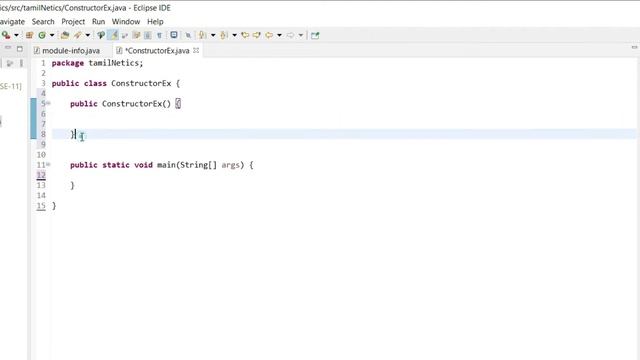Collapse the main method fold marker on line 11
Viewport: 640px width, 360px height.
pos(49,164)
